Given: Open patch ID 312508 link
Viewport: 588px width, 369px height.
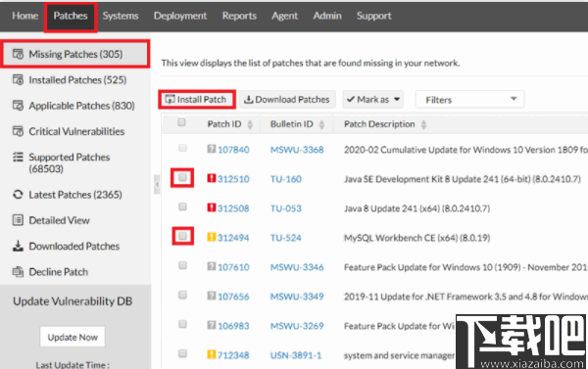Looking at the screenshot, I should (233, 208).
